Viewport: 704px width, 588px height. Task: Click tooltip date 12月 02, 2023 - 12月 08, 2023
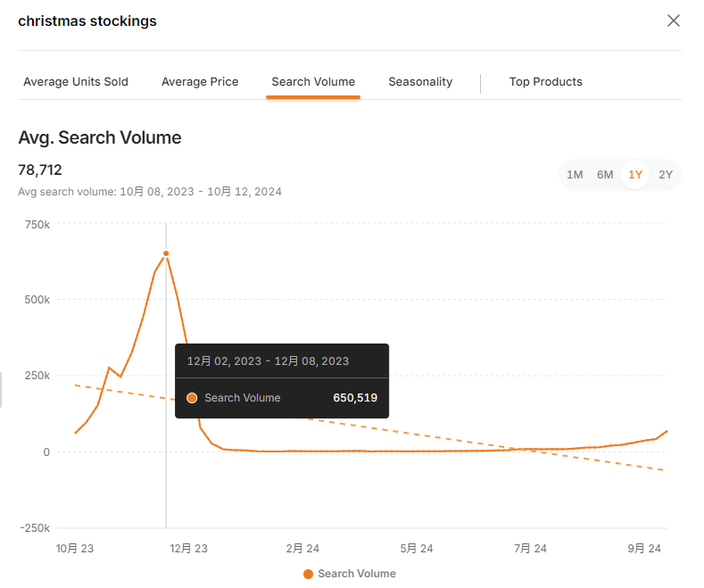(x=268, y=361)
